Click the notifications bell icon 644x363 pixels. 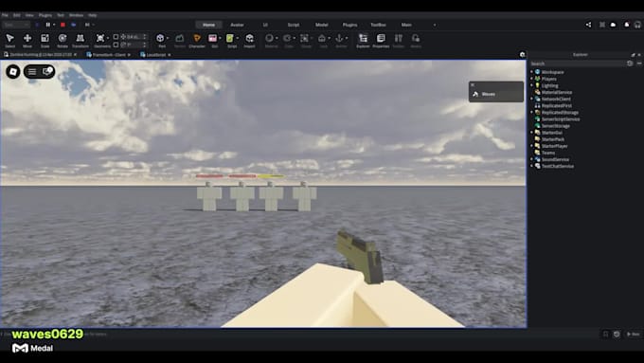(626, 25)
